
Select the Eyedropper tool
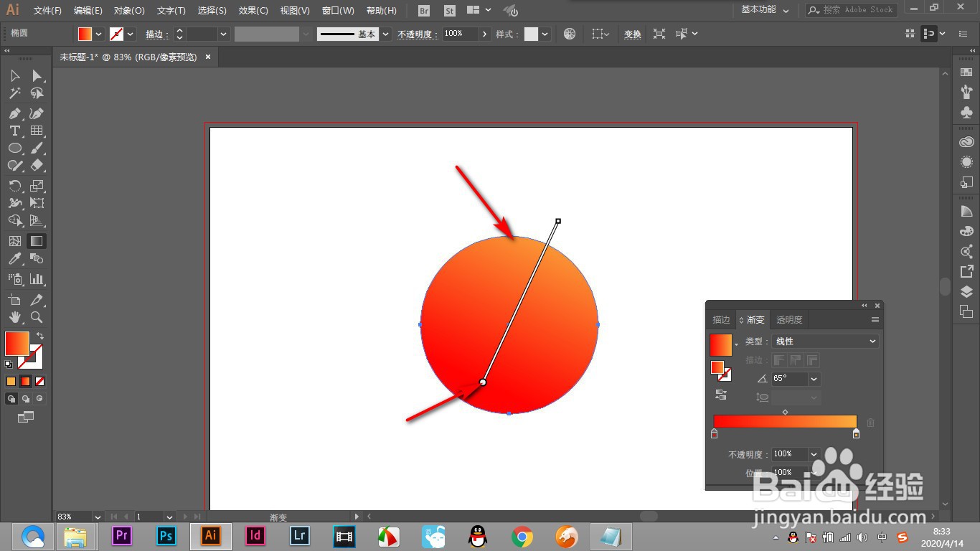pyautogui.click(x=14, y=258)
